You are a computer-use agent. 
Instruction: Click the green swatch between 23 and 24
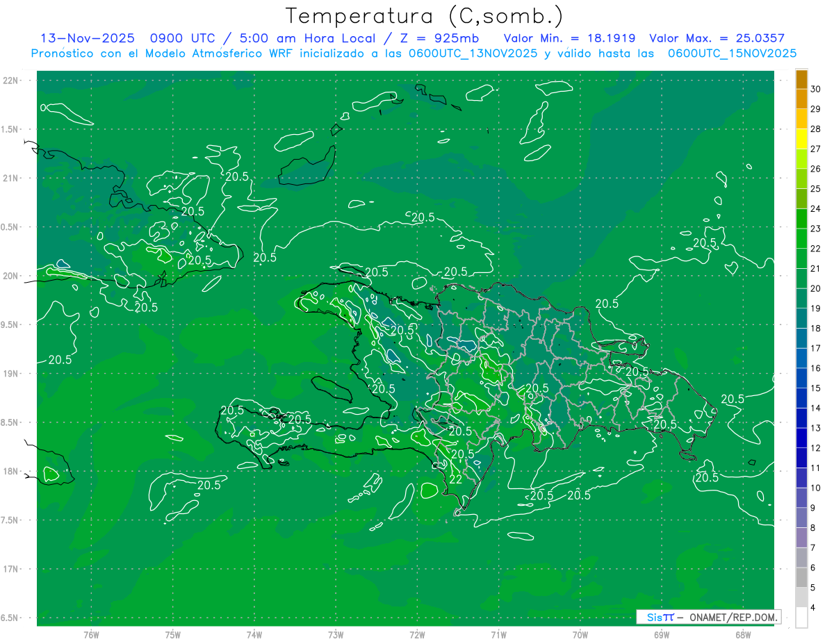(801, 219)
